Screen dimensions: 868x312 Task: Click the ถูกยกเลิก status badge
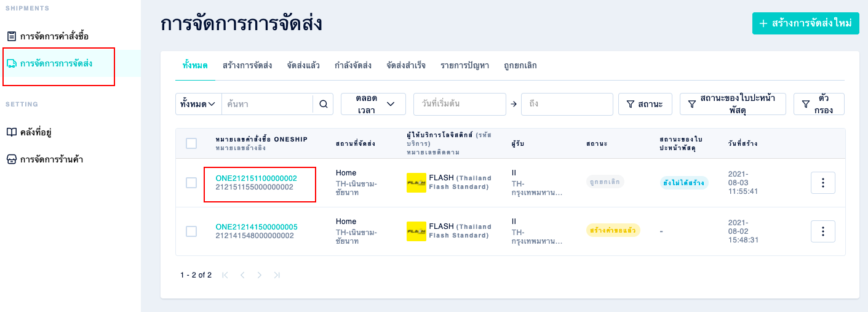[x=605, y=182]
